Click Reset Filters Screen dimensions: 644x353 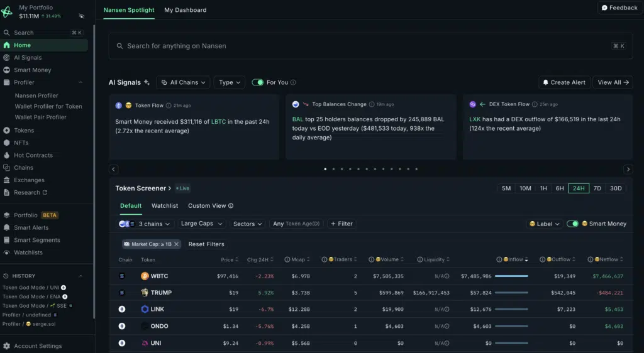click(x=206, y=244)
